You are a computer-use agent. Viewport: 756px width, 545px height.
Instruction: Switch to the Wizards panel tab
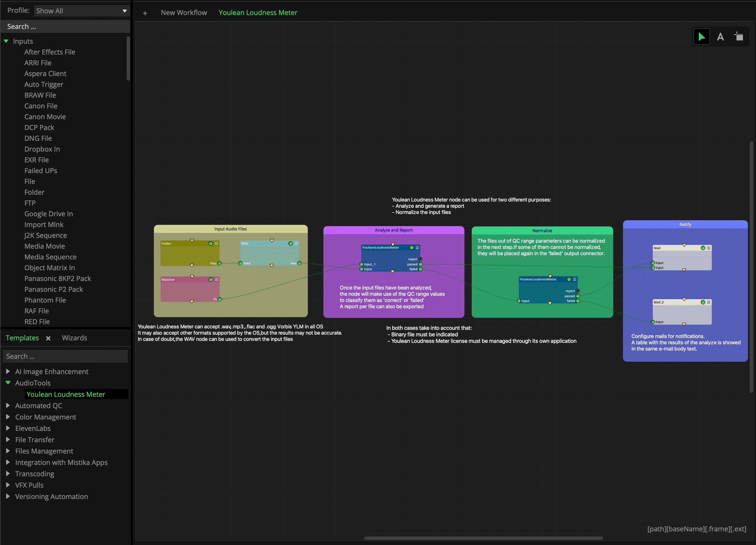74,338
